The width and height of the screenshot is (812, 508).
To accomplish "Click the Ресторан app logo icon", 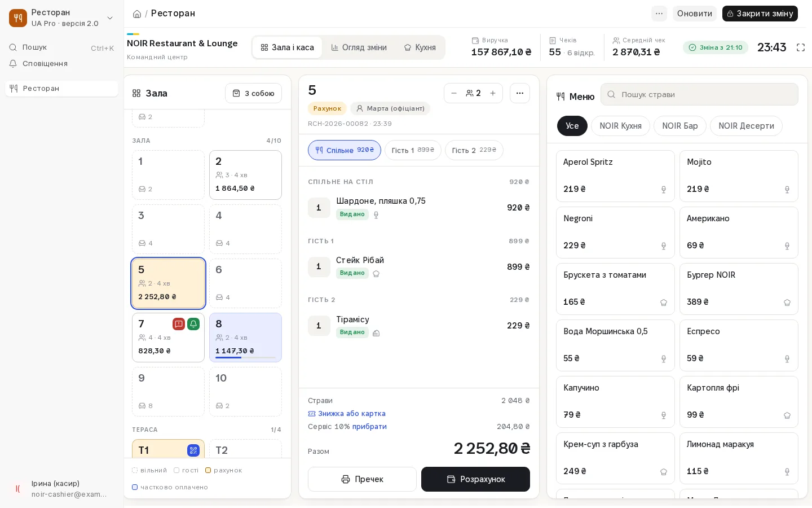I will click(18, 18).
